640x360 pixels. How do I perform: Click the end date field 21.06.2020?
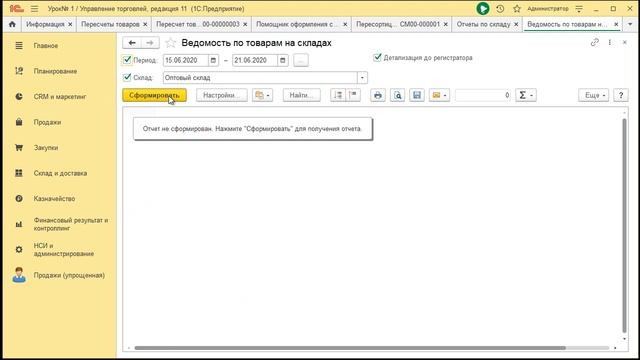[255, 60]
